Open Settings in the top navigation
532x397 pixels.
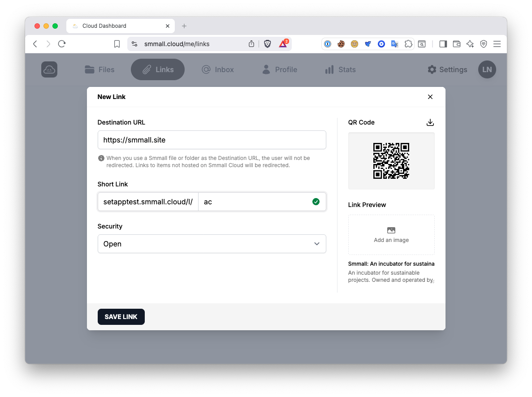click(447, 69)
